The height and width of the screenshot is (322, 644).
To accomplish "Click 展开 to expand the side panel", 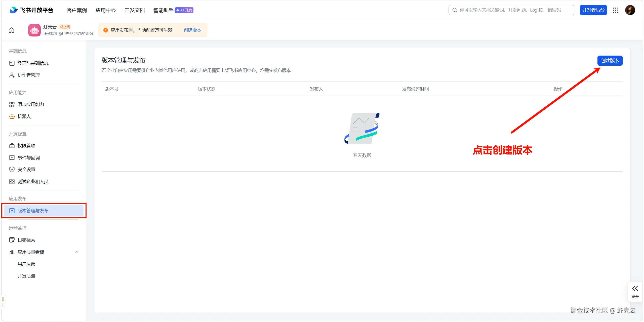I will coord(635,291).
